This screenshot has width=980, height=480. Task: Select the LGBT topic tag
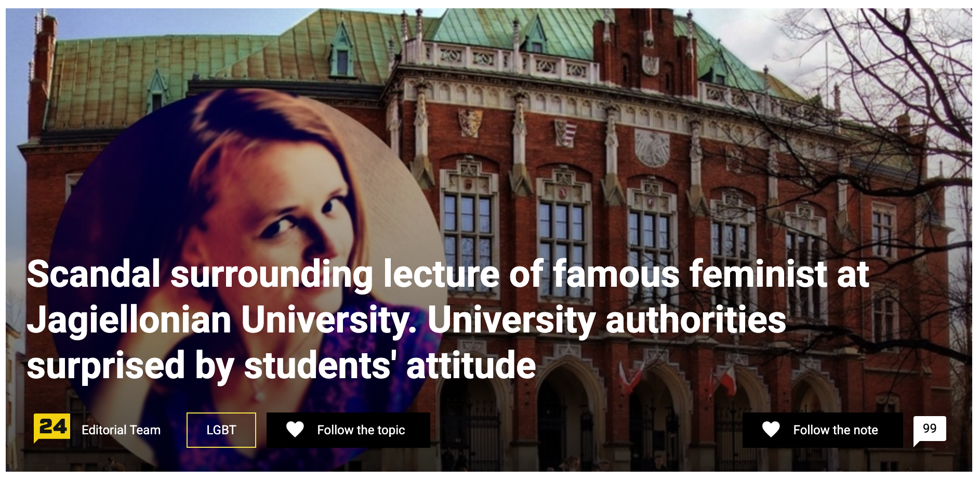pyautogui.click(x=221, y=430)
